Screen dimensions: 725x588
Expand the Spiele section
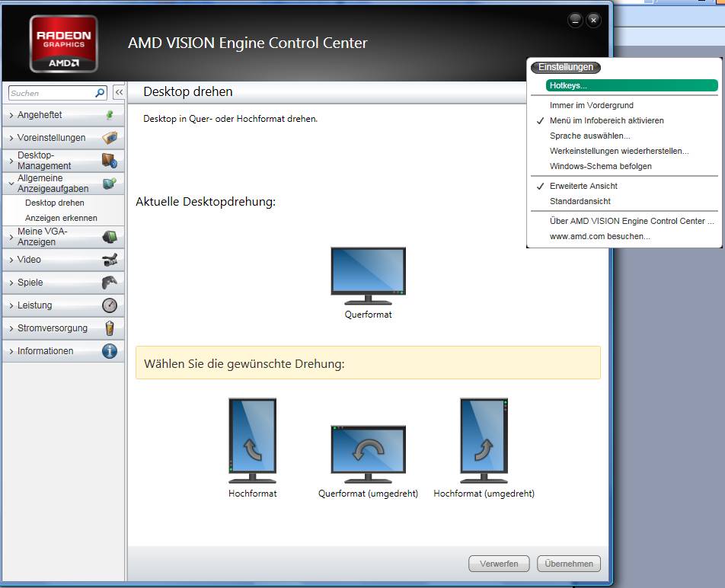63,283
